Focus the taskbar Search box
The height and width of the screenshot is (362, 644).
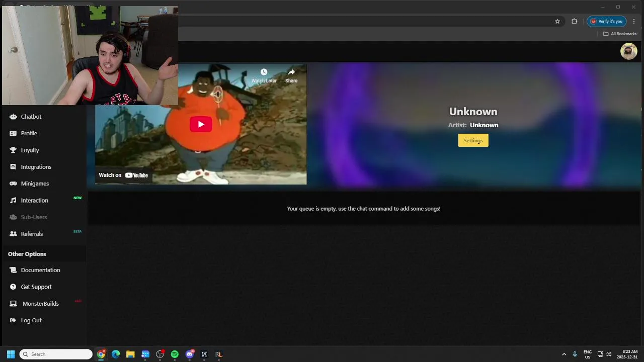tap(56, 354)
